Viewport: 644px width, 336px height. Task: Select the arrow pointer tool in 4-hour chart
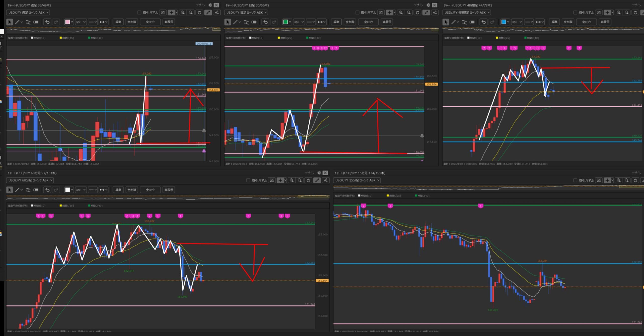pos(446,22)
